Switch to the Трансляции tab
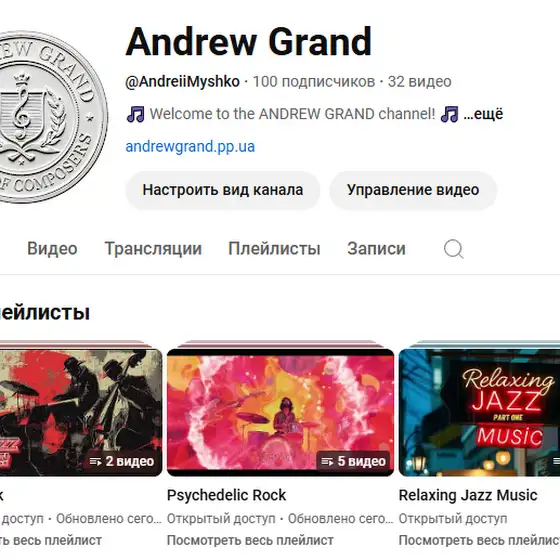Viewport: 560px width, 560px height. 153,249
